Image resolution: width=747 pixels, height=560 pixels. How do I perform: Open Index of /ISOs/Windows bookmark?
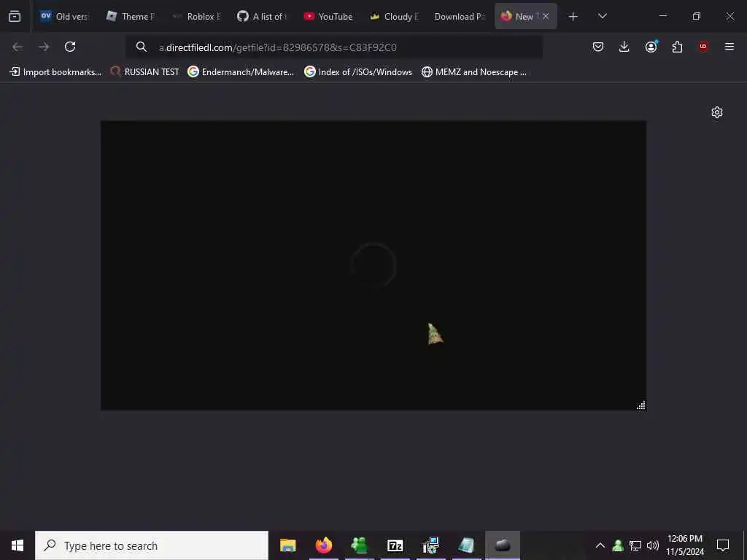pyautogui.click(x=358, y=72)
